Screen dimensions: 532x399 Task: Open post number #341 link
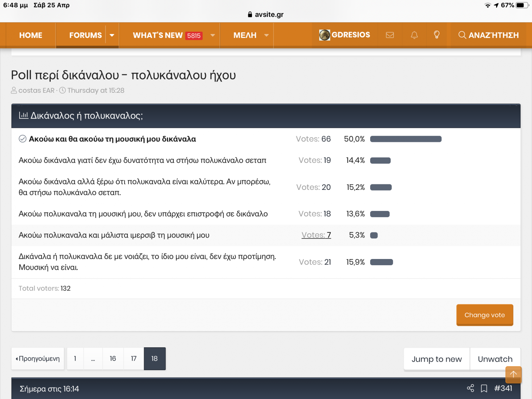503,388
